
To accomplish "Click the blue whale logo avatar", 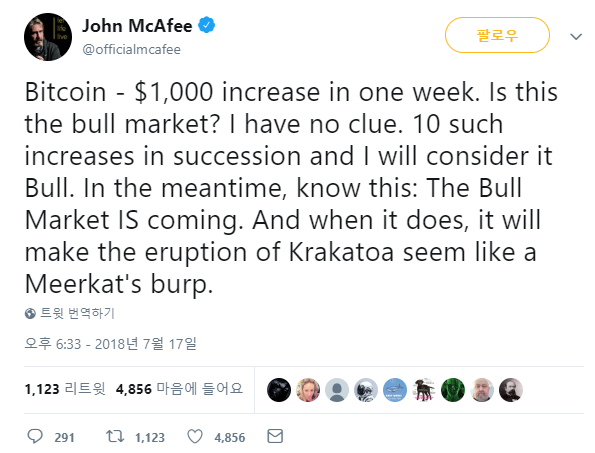I will [x=395, y=390].
